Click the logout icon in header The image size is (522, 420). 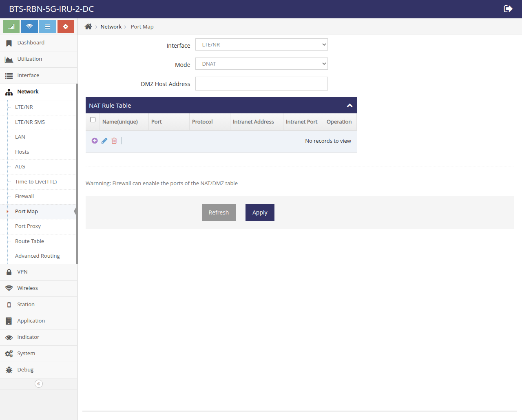(x=508, y=9)
